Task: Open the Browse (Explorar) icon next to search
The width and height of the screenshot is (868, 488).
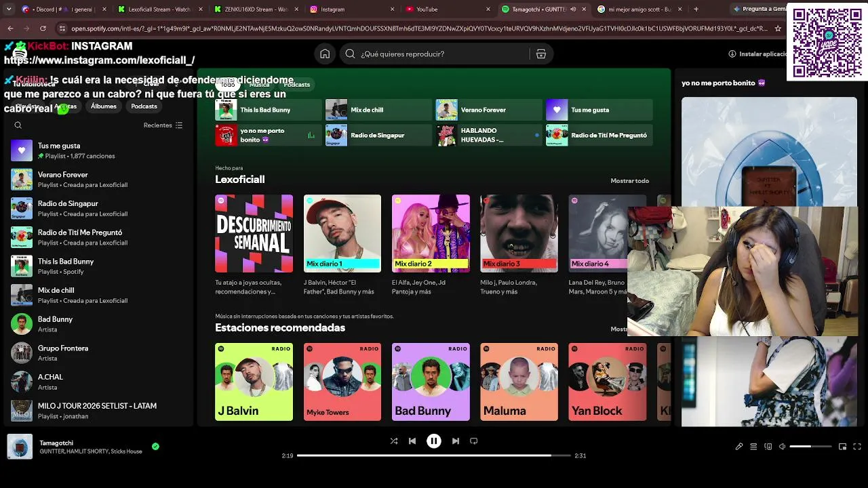Action: tap(541, 54)
